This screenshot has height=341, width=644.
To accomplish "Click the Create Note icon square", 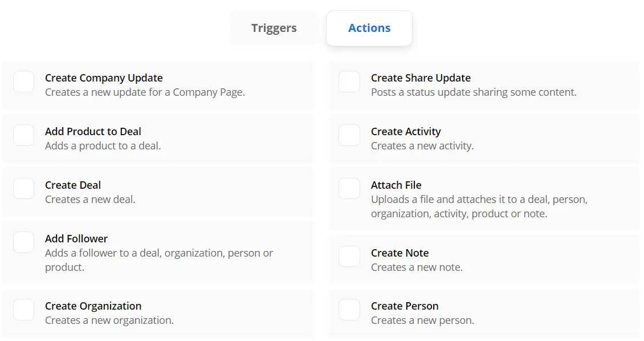I will (x=349, y=257).
